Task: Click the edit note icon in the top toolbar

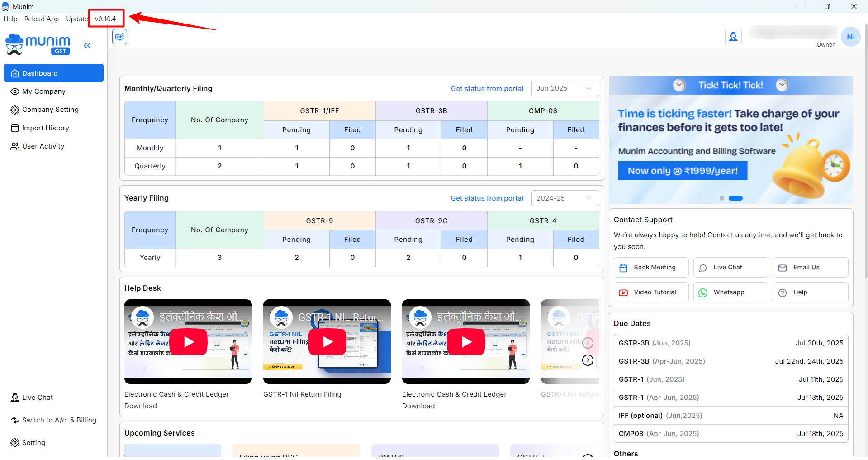Action: [120, 37]
